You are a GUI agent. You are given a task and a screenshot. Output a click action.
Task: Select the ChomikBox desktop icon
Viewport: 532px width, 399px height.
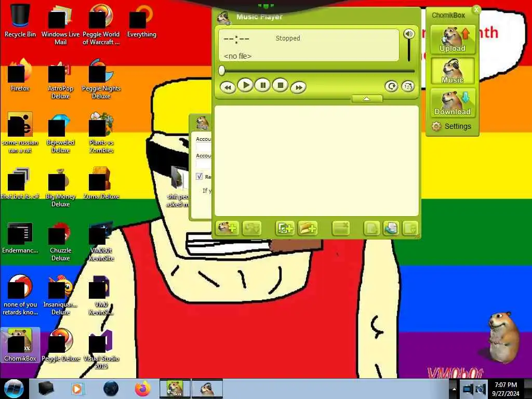[20, 345]
